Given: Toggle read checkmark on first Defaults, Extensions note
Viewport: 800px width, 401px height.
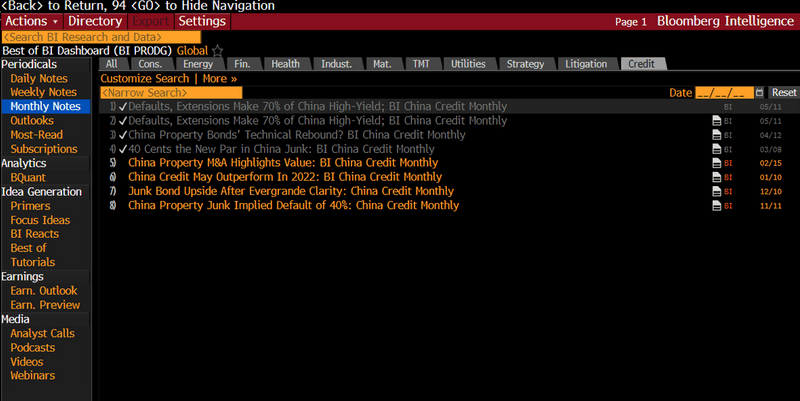Looking at the screenshot, I should pos(123,106).
